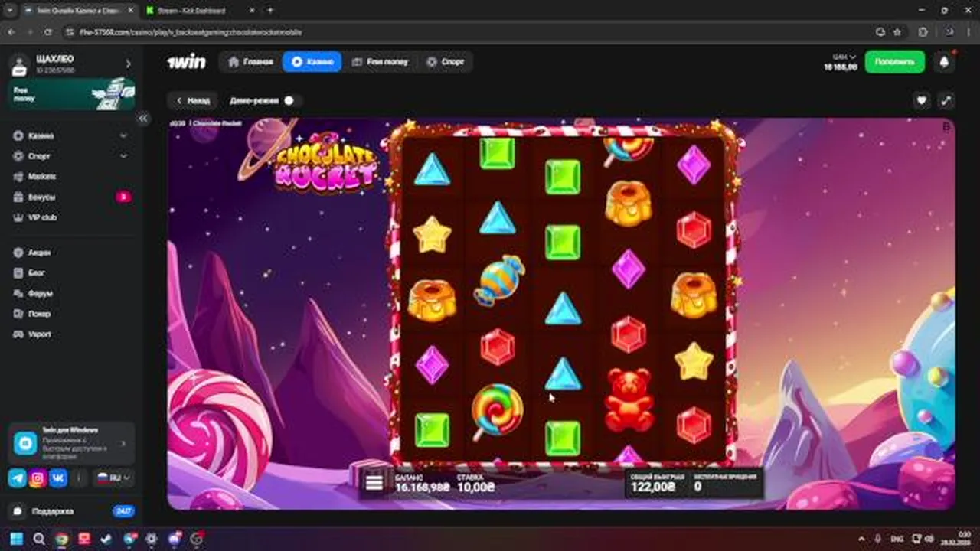The width and height of the screenshot is (980, 551).
Task: Open the Telegram social link
Action: 17,478
